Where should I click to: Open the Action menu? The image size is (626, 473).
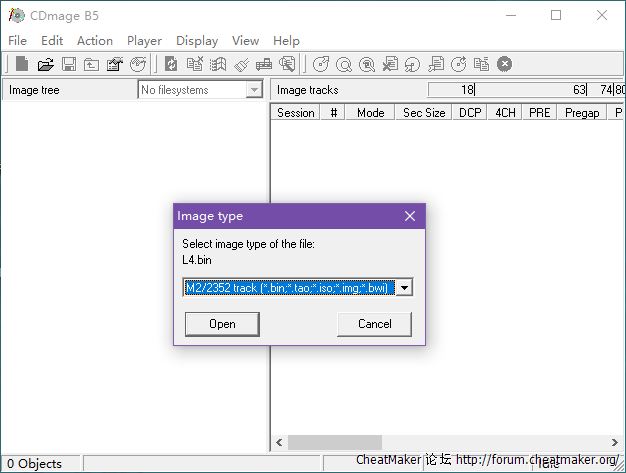95,40
